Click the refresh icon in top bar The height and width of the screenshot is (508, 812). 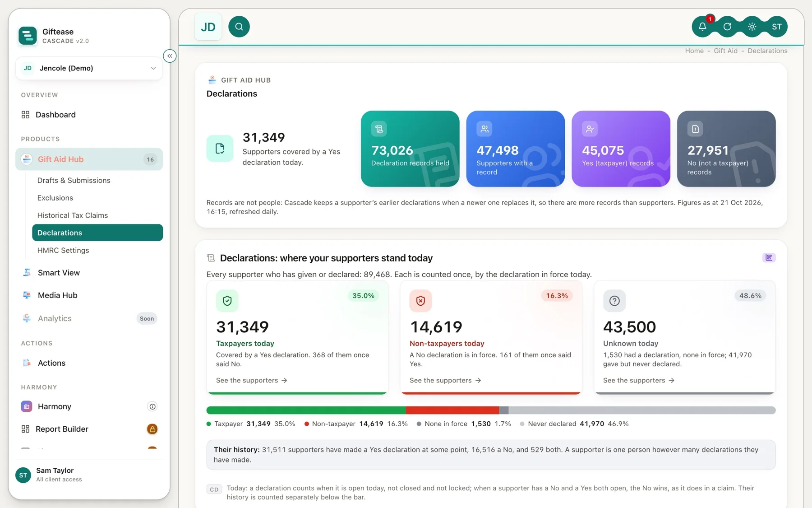pos(727,27)
